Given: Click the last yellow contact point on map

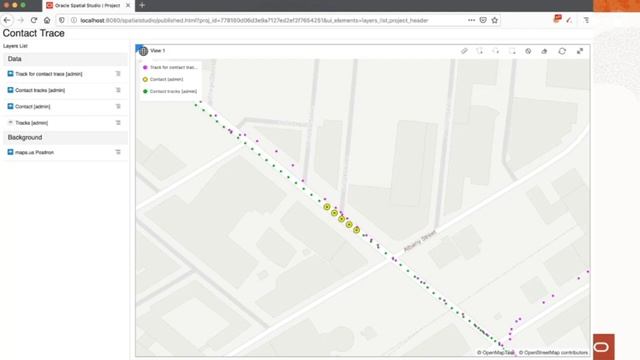Looking at the screenshot, I should tap(356, 230).
